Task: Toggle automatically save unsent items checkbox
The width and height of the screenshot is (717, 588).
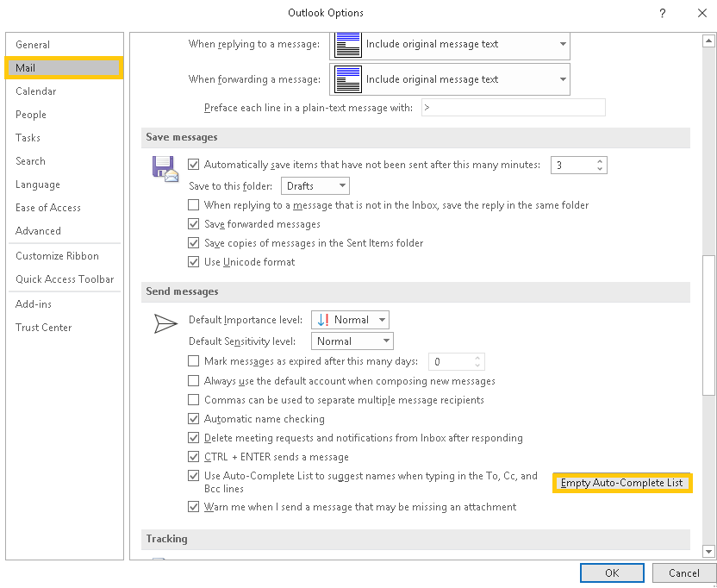Action: coord(193,165)
